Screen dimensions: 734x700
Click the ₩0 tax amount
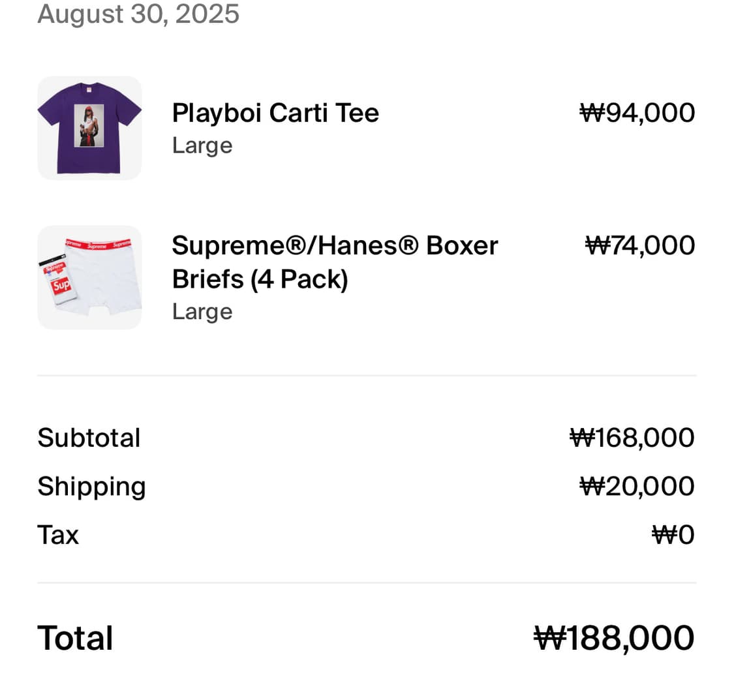pyautogui.click(x=673, y=535)
